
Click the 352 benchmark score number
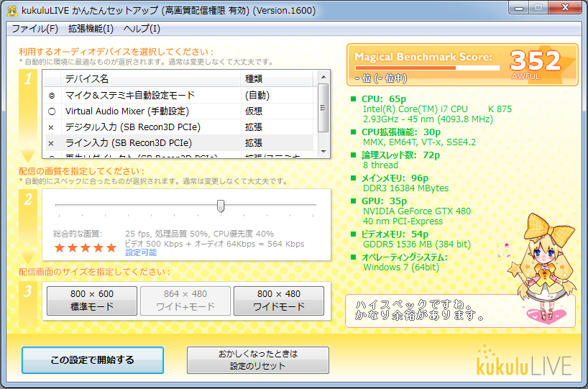535,61
